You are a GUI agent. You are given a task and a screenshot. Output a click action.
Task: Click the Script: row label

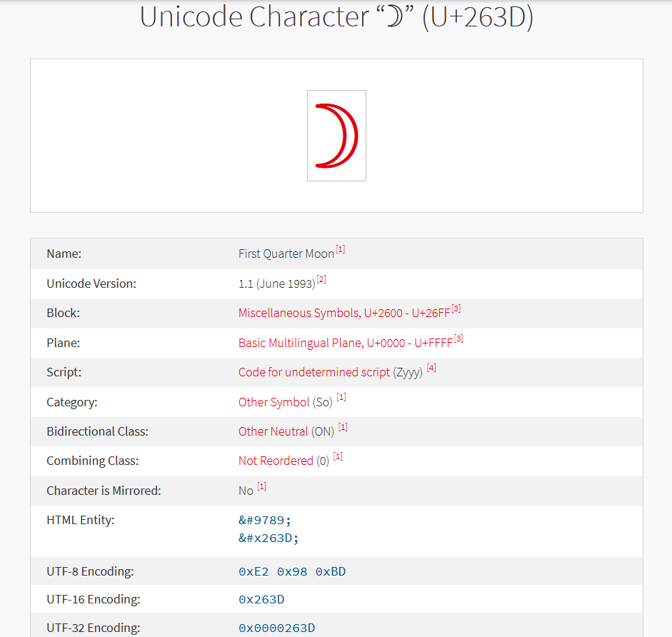click(x=64, y=372)
